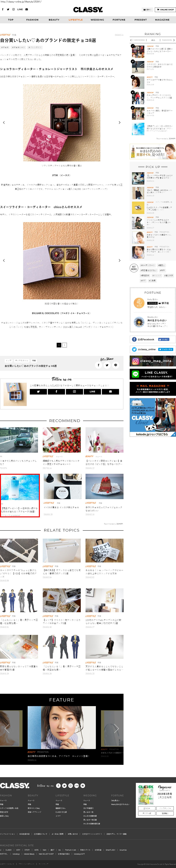Follow via black Instagram button
Image resolution: width=176 pixels, height=868 pixels.
(74, 392)
